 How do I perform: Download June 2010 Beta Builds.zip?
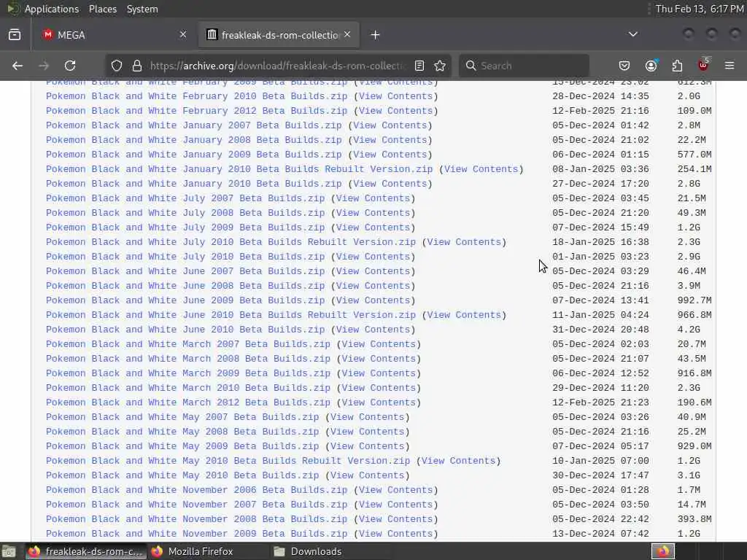tap(185, 330)
